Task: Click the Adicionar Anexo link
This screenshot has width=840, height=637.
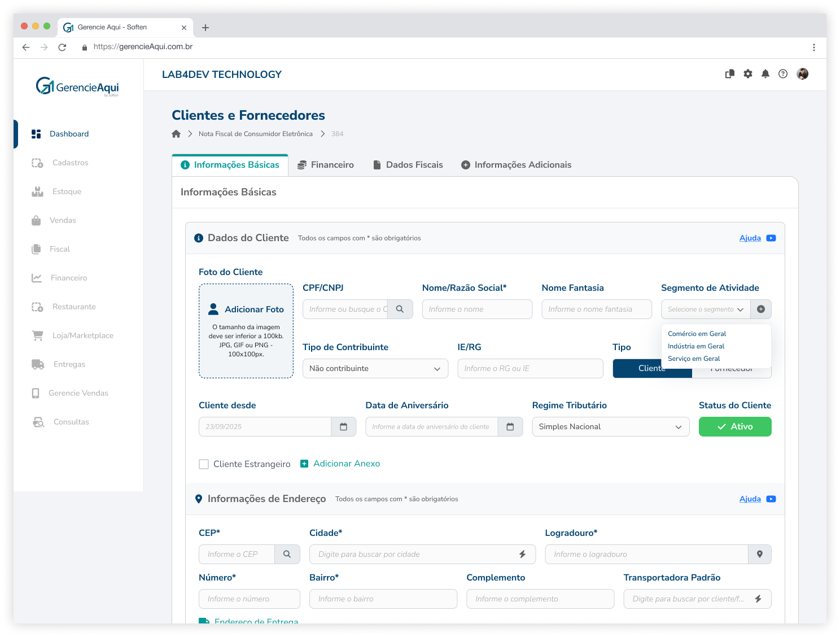Action: tap(346, 464)
